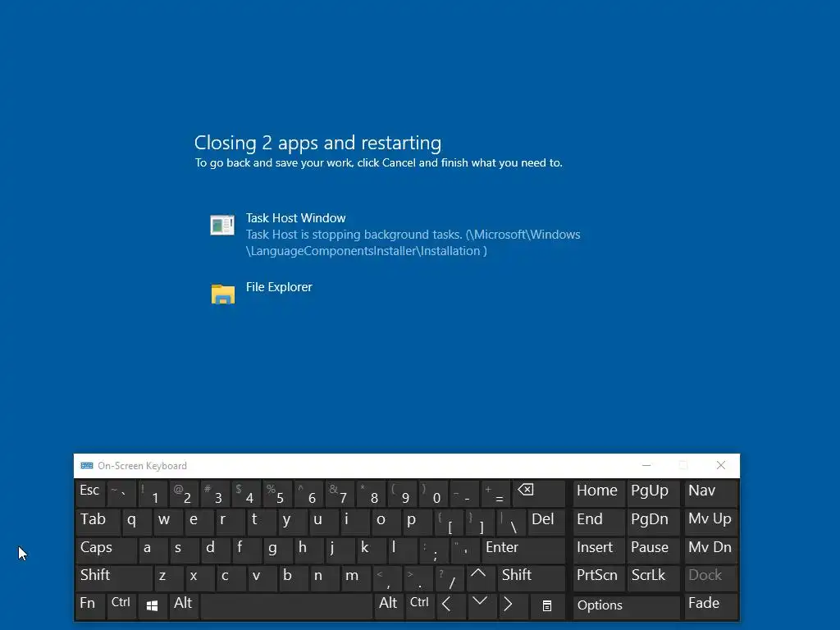The width and height of the screenshot is (840, 630).
Task: Tap the Pause key
Action: (x=653, y=550)
